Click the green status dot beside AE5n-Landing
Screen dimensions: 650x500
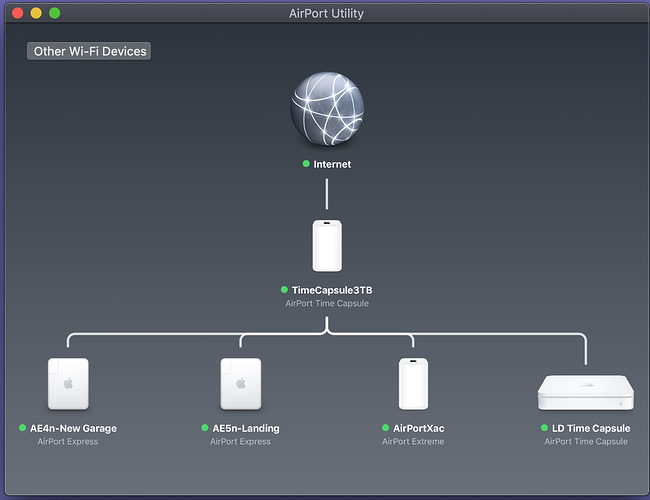coord(205,427)
